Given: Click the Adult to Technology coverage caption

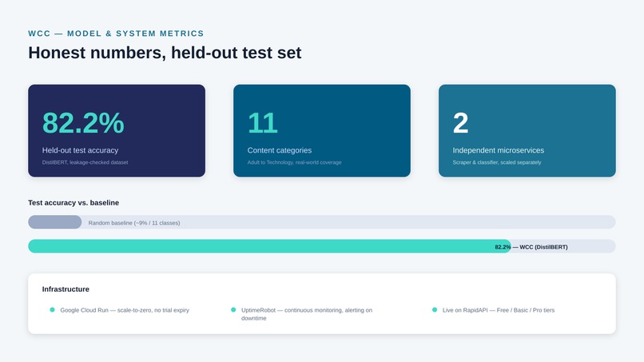Looking at the screenshot, I should point(295,162).
